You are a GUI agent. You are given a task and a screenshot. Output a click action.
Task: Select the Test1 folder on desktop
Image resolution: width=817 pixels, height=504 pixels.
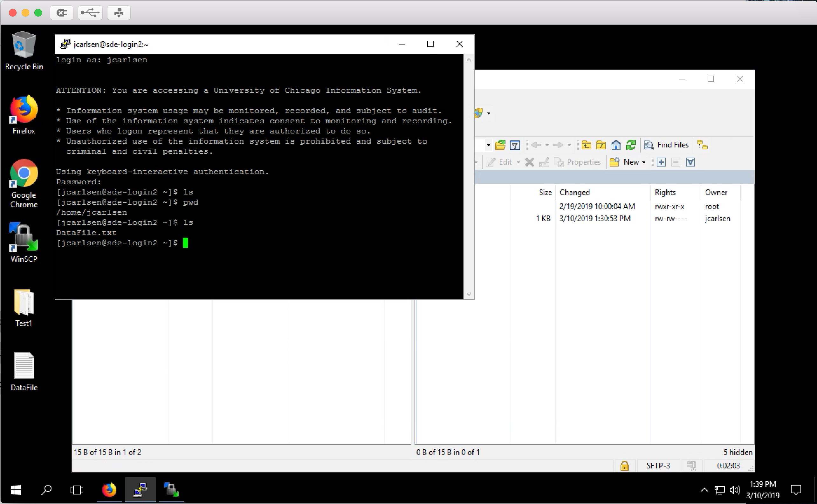pos(24,308)
